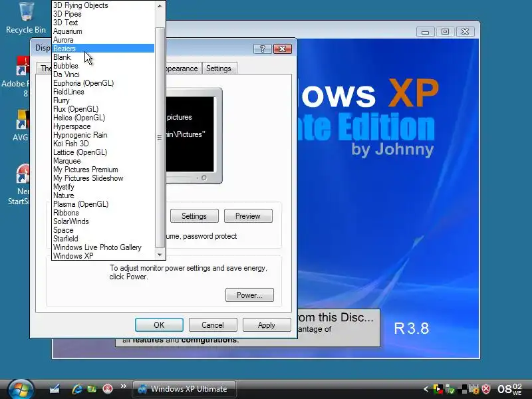The width and height of the screenshot is (532, 399).
Task: Open the AVG desktop shortcut
Action: pyautogui.click(x=21, y=126)
